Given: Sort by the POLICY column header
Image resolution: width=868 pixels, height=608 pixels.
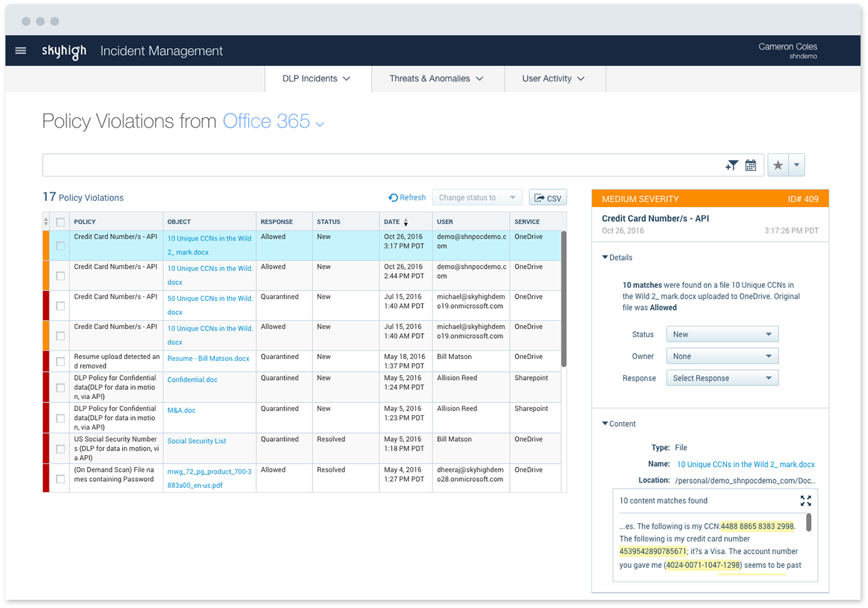Looking at the screenshot, I should pyautogui.click(x=85, y=222).
